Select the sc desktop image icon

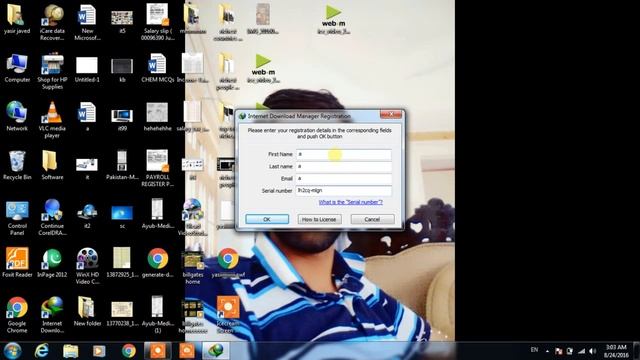122,216
